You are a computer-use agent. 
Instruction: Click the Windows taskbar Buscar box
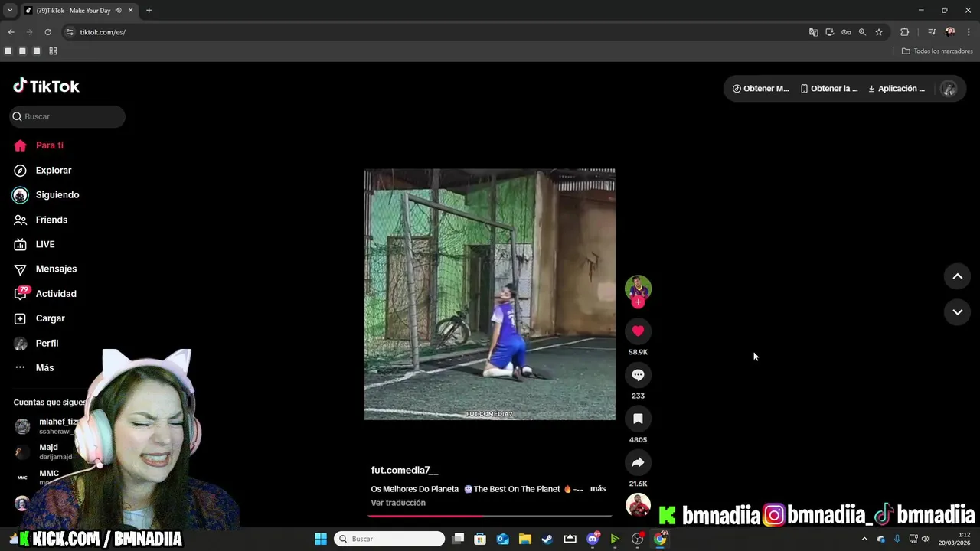coord(390,539)
